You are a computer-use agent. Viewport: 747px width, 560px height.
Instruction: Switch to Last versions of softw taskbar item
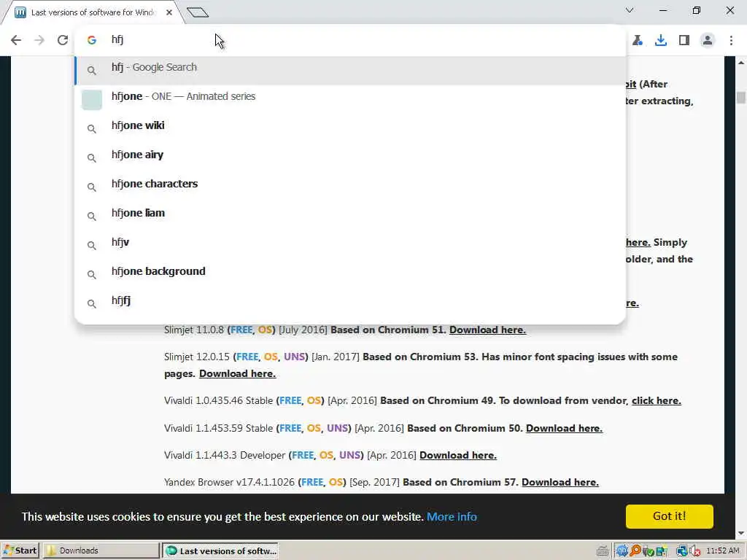[x=220, y=551]
